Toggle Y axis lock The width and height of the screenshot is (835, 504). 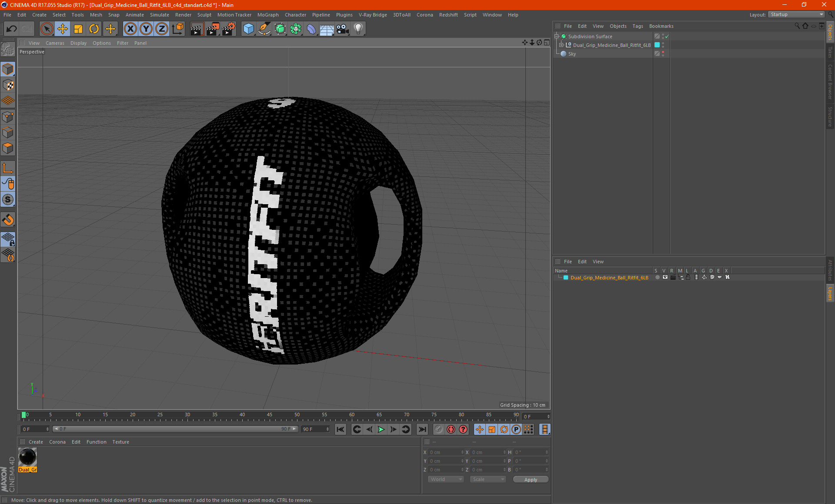146,29
